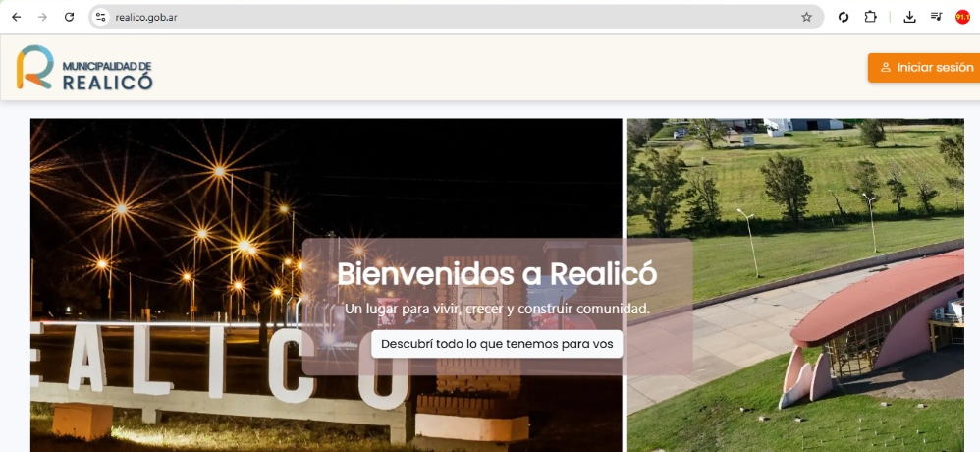Go back to the previous page
This screenshot has height=452, width=980.
point(17,17)
